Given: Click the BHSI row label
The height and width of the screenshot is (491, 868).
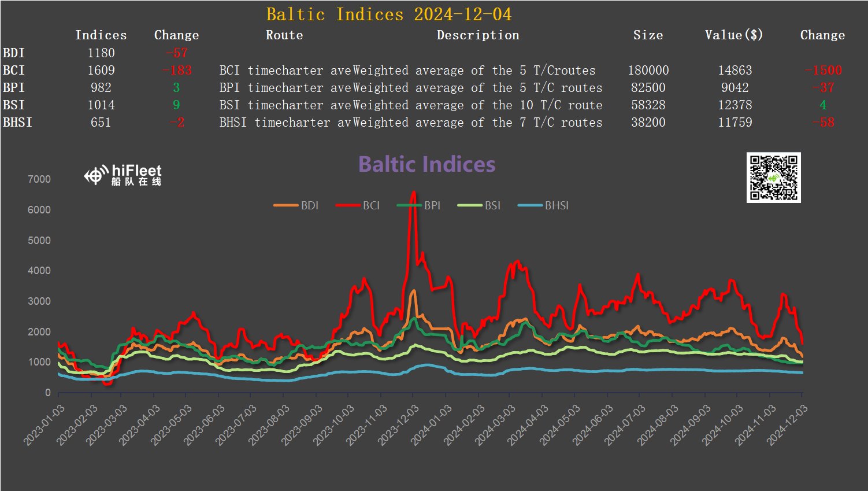Looking at the screenshot, I should pos(17,123).
